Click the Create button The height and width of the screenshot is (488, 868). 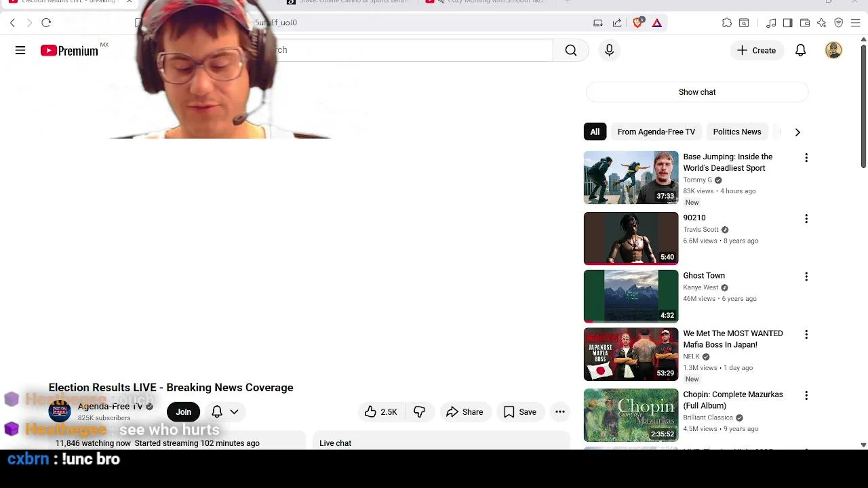coord(756,50)
